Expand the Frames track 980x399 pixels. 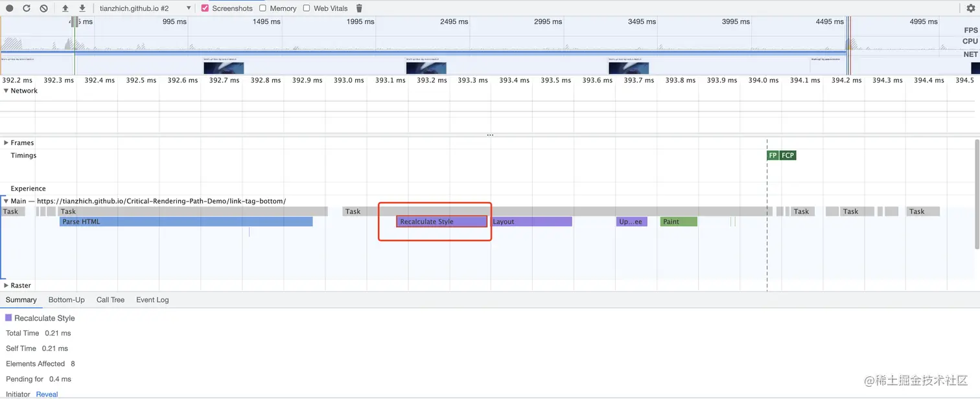pos(6,142)
